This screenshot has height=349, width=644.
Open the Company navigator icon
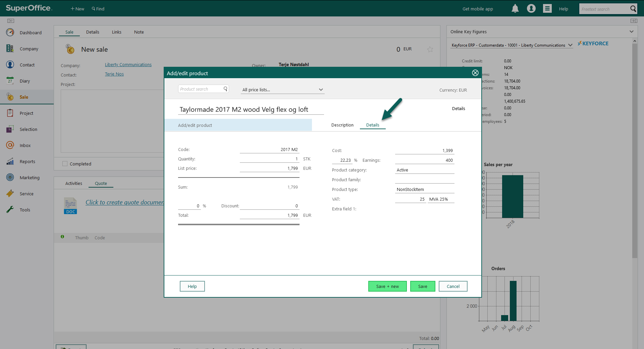[x=10, y=48]
